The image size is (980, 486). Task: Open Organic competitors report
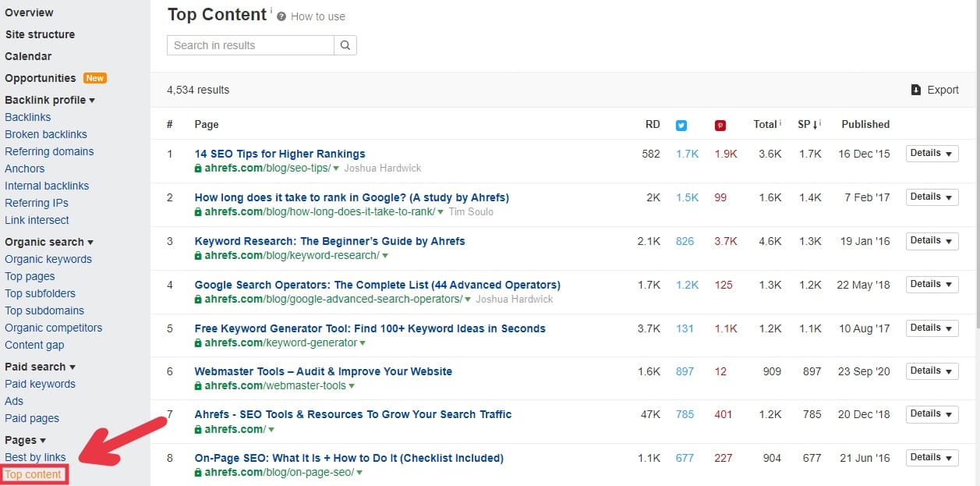click(x=54, y=328)
